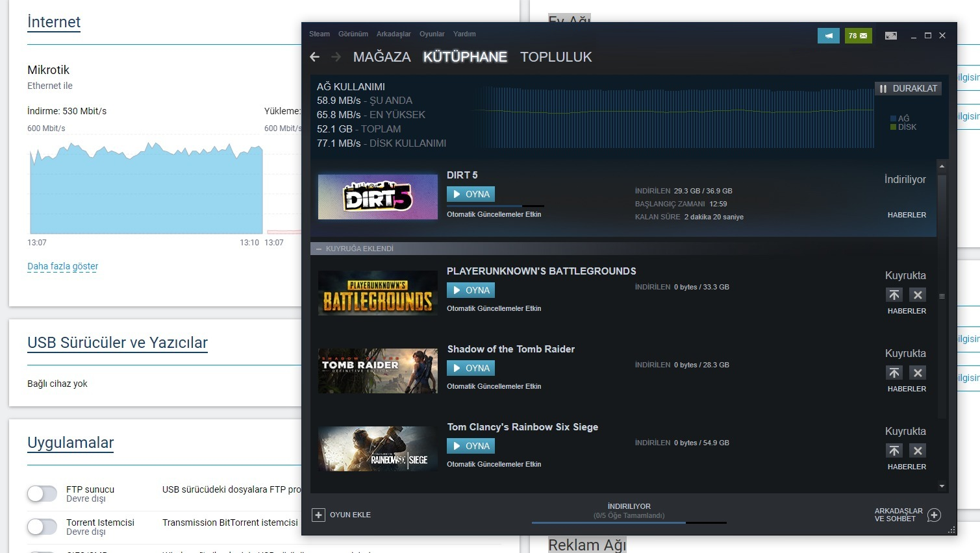Go forward with the Steam forward arrow

pyautogui.click(x=336, y=57)
